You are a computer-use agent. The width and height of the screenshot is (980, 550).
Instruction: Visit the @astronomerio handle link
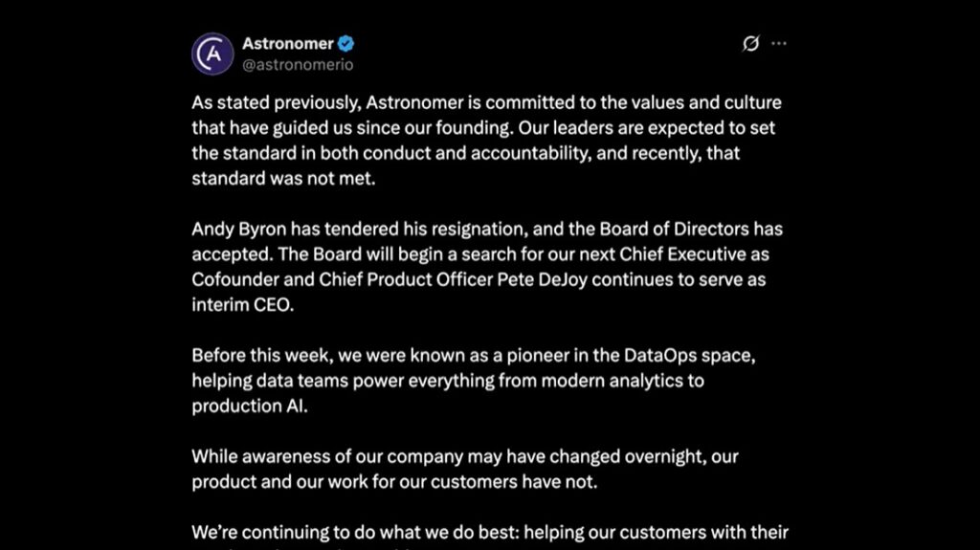(x=297, y=64)
